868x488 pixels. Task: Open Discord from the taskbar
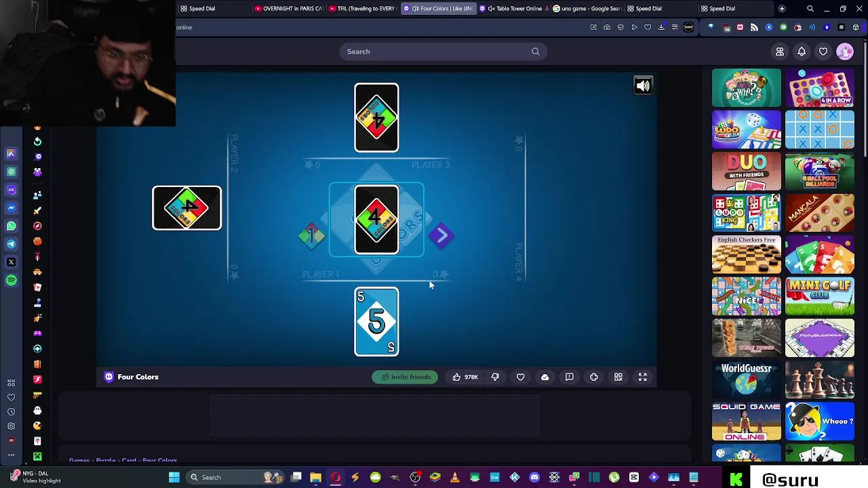pos(534,477)
